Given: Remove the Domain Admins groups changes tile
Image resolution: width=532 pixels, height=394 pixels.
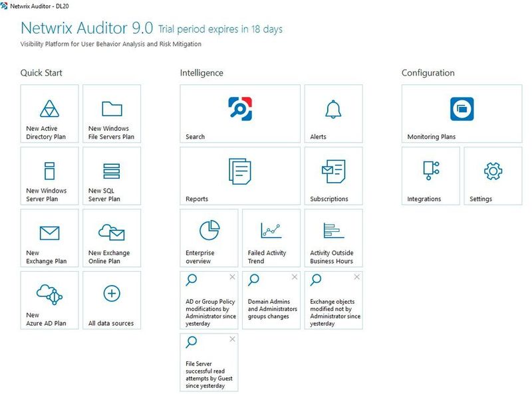Looking at the screenshot, I should (294, 277).
